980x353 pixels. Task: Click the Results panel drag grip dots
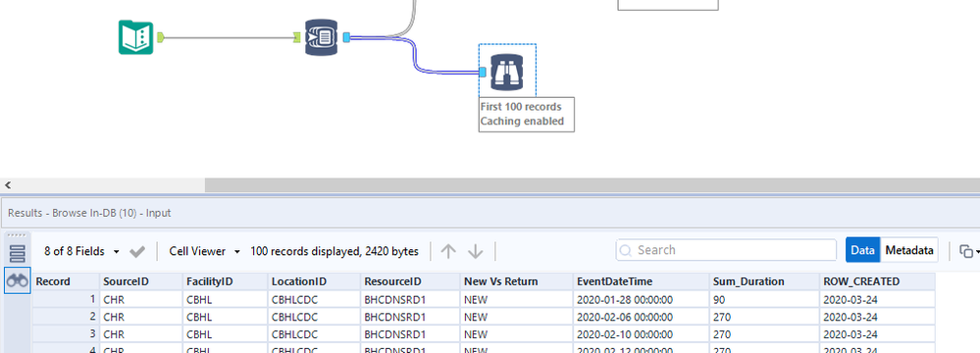tap(17, 235)
